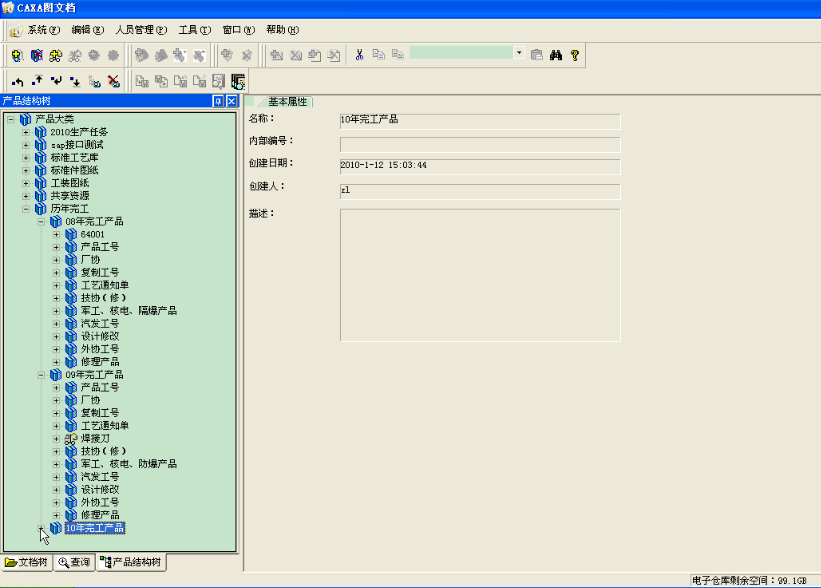Click the cube icon next to 64001
This screenshot has height=588, width=821.
click(71, 234)
